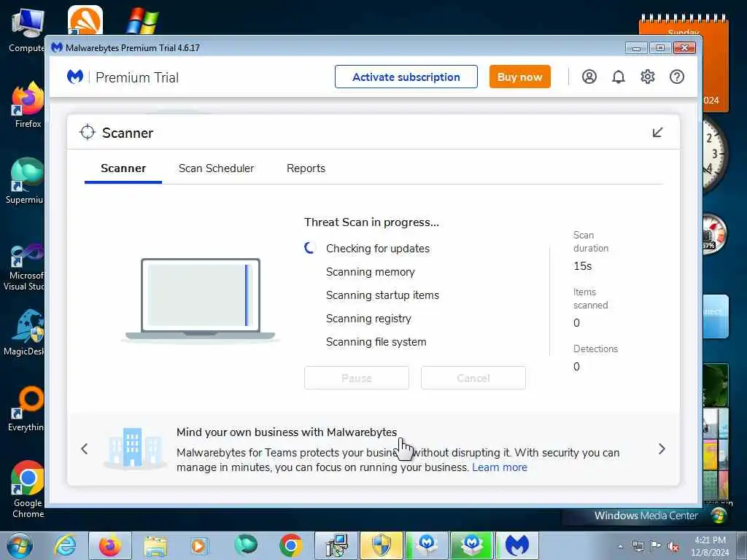Viewport: 747px width, 560px height.
Task: Click the muted volume tray icon
Action: point(673,546)
